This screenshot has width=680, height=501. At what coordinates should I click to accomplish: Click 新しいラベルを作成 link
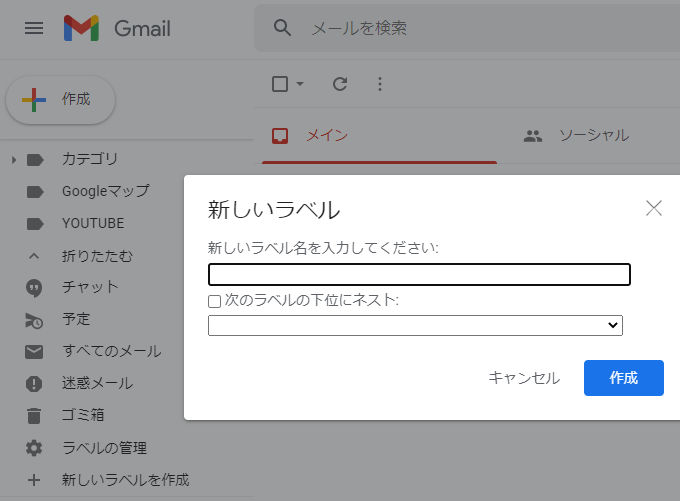126,480
